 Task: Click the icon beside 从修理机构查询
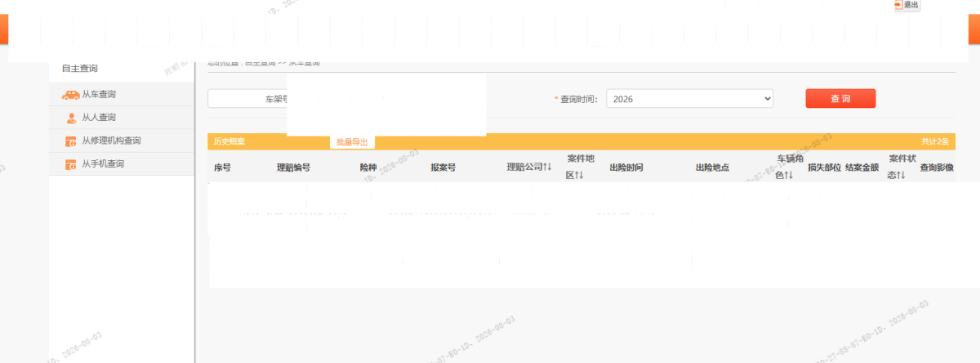click(x=70, y=141)
